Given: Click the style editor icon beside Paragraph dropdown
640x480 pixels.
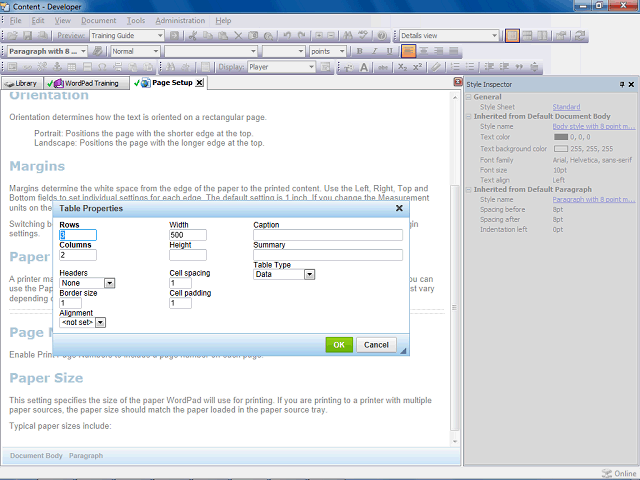Looking at the screenshot, I should tap(97, 51).
